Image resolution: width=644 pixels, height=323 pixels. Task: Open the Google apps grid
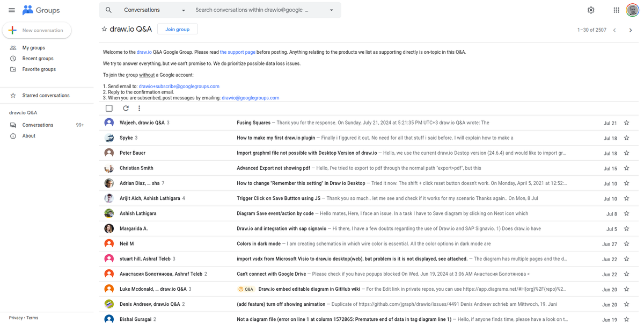coord(616,10)
